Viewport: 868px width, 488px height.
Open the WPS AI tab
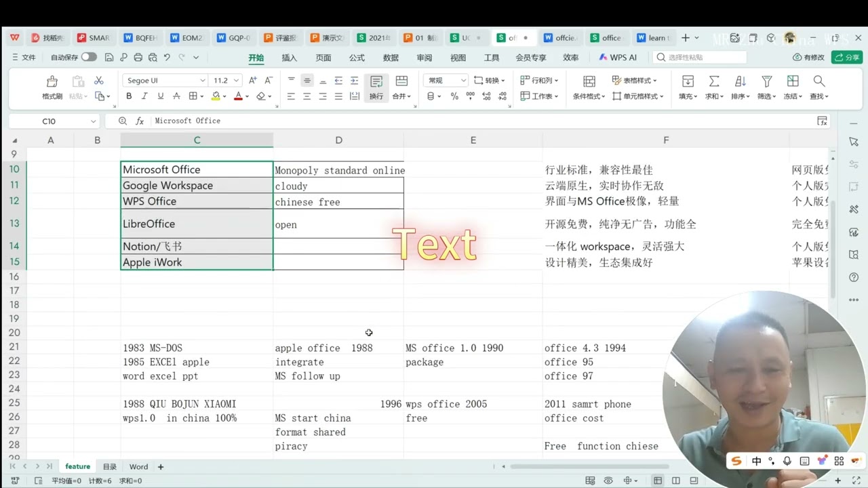pyautogui.click(x=618, y=58)
